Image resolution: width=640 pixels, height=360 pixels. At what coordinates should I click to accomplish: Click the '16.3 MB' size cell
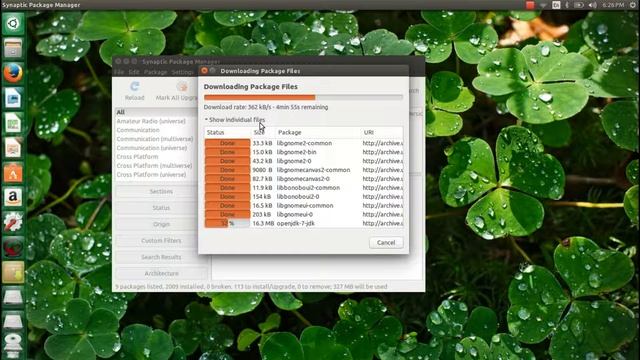coord(263,223)
